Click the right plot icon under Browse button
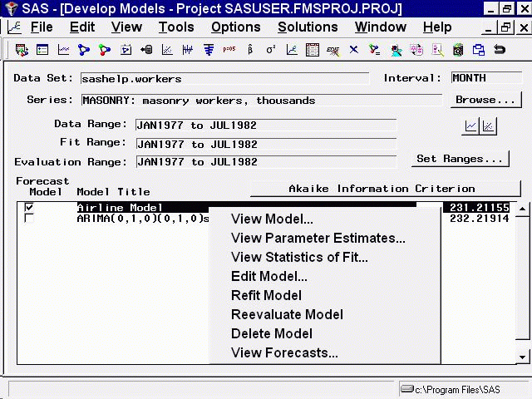The height and width of the screenshot is (399, 532). pyautogui.click(x=489, y=126)
